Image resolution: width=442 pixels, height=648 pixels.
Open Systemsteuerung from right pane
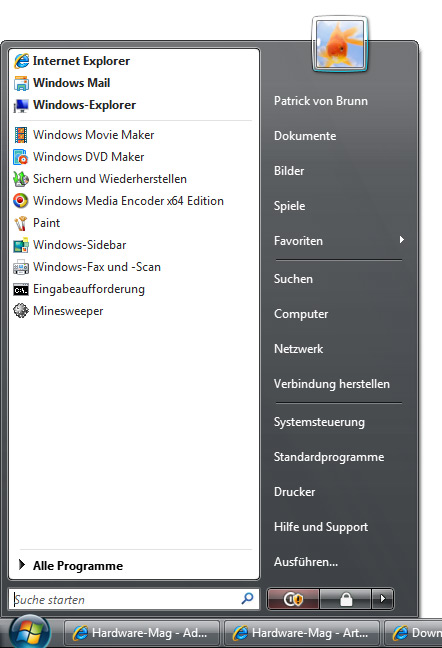319,422
